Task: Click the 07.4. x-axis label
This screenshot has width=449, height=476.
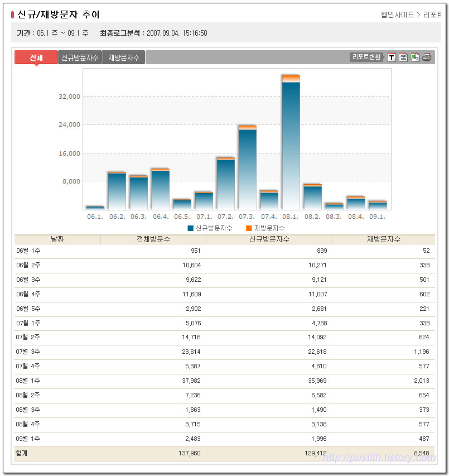Action: tap(269, 217)
